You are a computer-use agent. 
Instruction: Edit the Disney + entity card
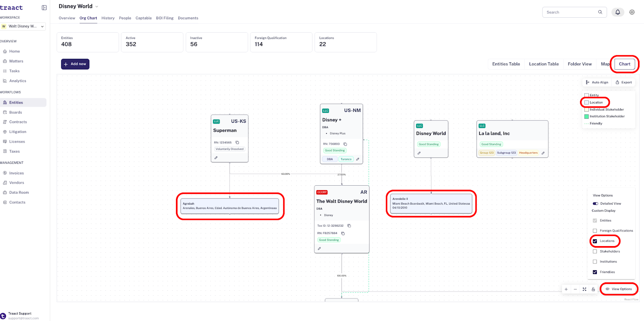pos(357,159)
